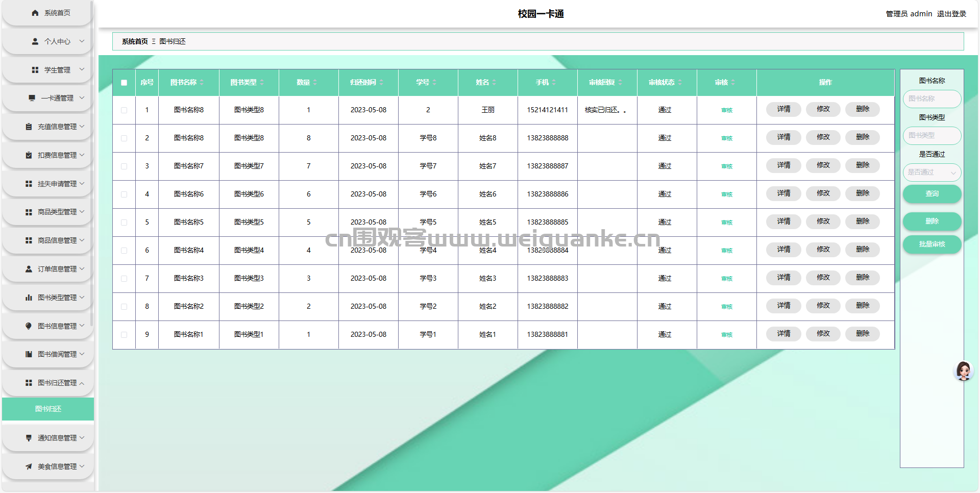Screen dimensions: 980x493
Task: Check the checkbox for row 学号1
Action: tap(124, 335)
